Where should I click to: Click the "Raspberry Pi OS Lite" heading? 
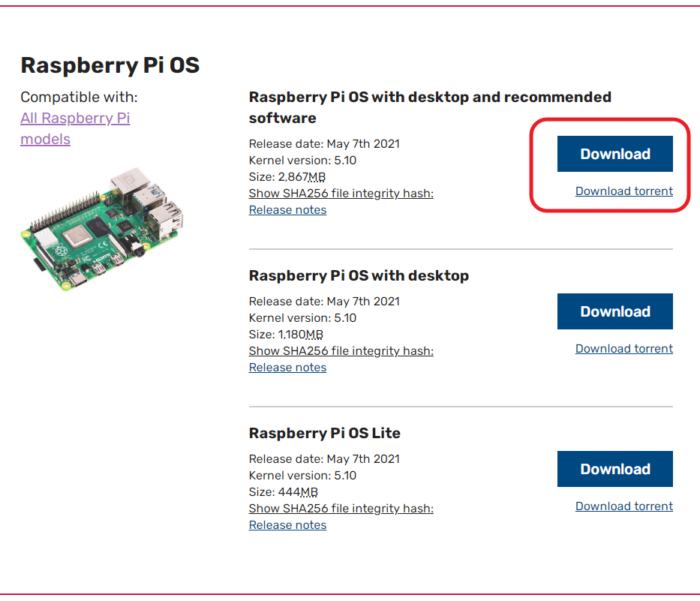point(325,433)
